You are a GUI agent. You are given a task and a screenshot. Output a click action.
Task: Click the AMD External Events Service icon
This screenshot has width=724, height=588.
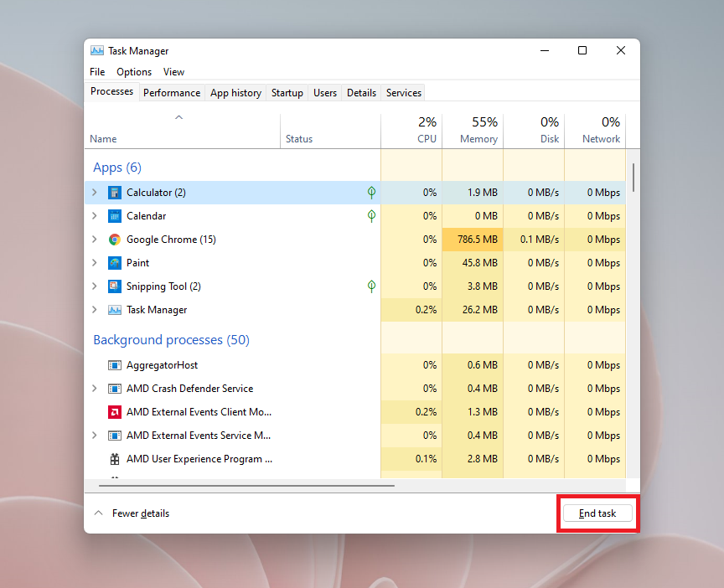coord(115,436)
